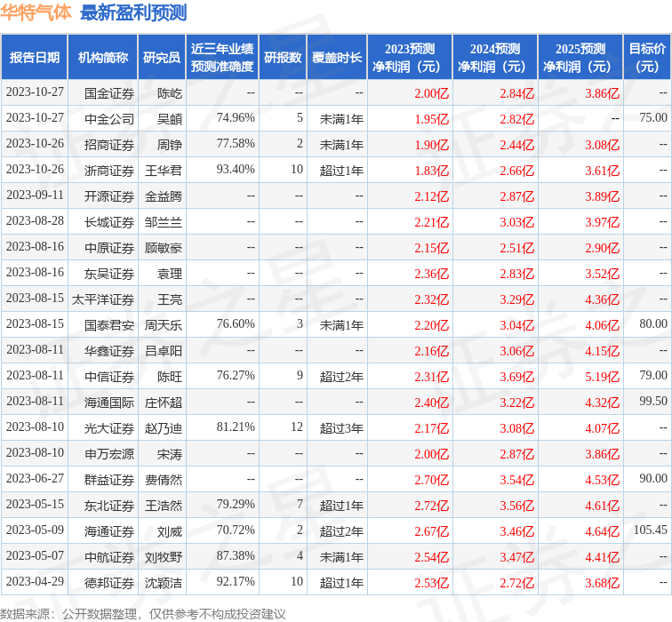
Task: Click date 2023-04-29 cell
Action: coord(35,581)
